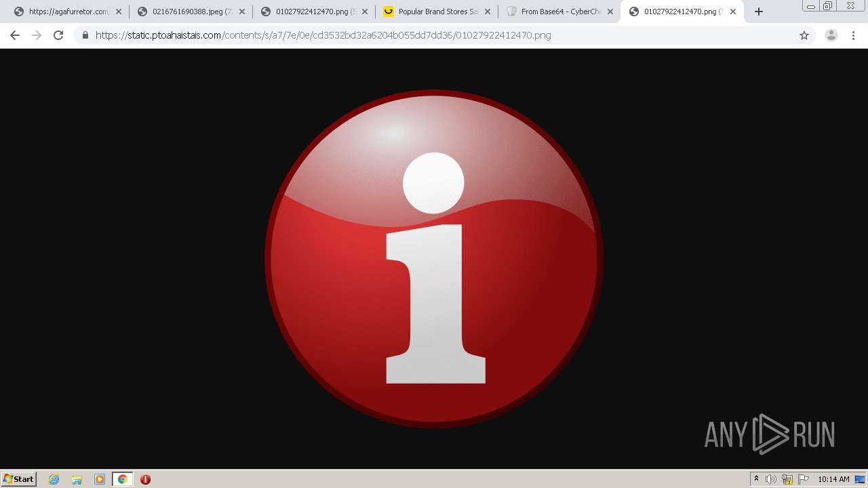Open the Windows Start menu
Viewport: 868px width, 488px height.
click(19, 479)
